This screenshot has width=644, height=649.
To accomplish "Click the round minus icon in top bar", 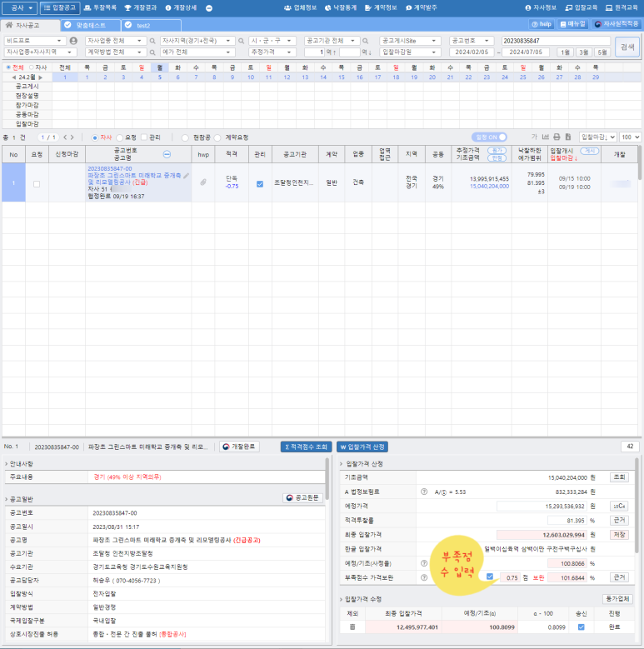I will point(209,8).
